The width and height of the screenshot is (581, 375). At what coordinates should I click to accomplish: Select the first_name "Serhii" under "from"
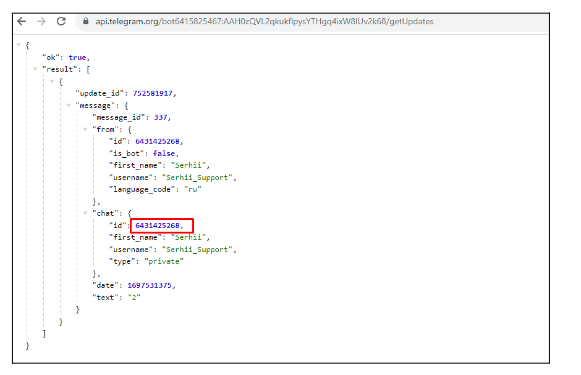pos(188,165)
